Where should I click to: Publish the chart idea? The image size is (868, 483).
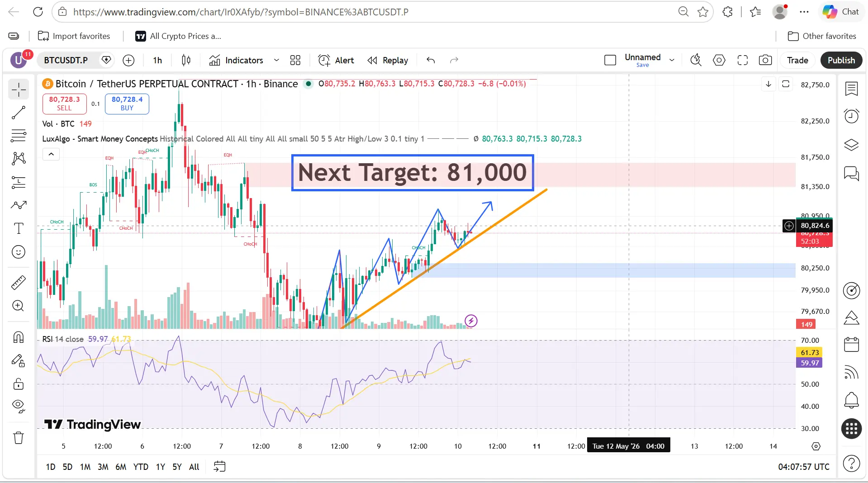pos(841,60)
